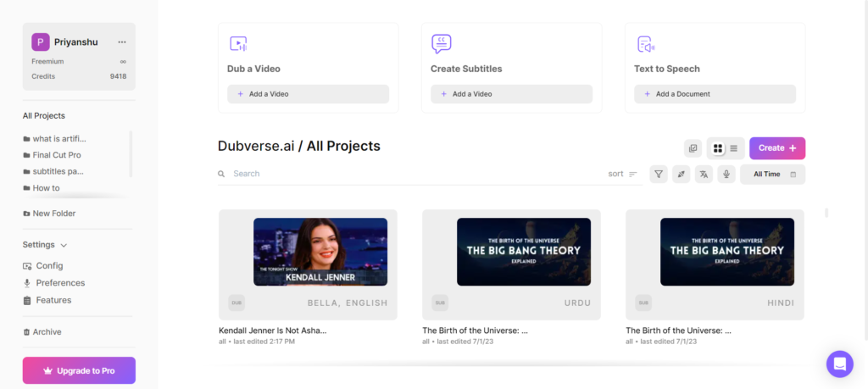The width and height of the screenshot is (868, 389).
Task: Click the SUB badge on the Urdu card
Action: (440, 303)
